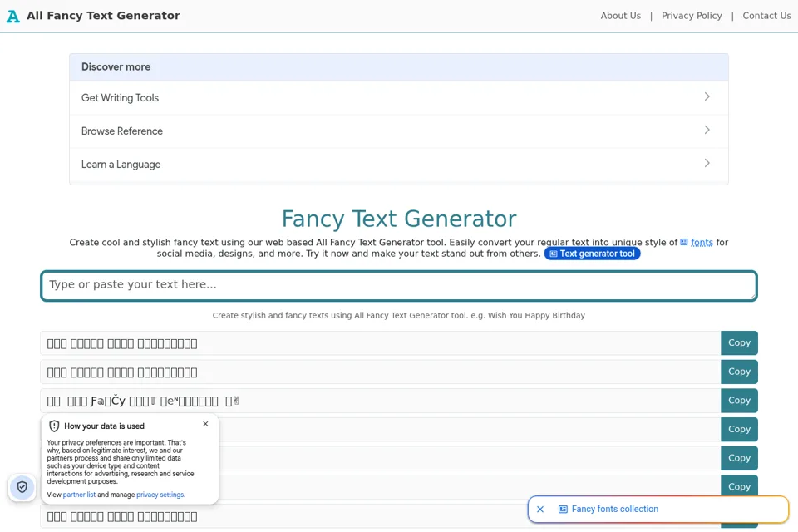Open the Contact Us page
The height and width of the screenshot is (532, 798).
coord(766,16)
